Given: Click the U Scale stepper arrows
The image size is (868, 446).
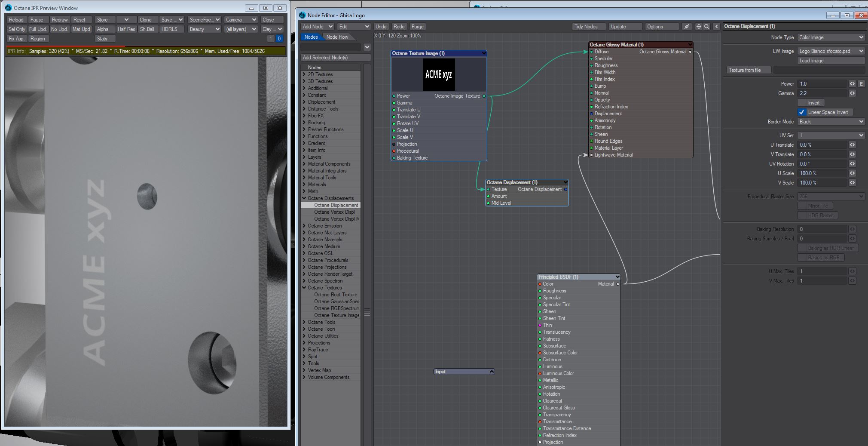Looking at the screenshot, I should [853, 173].
